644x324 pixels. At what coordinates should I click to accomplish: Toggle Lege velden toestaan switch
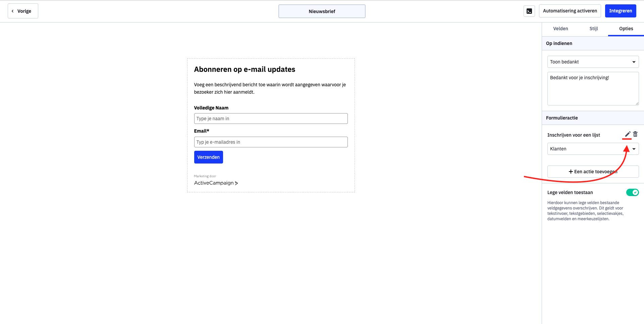tap(633, 192)
